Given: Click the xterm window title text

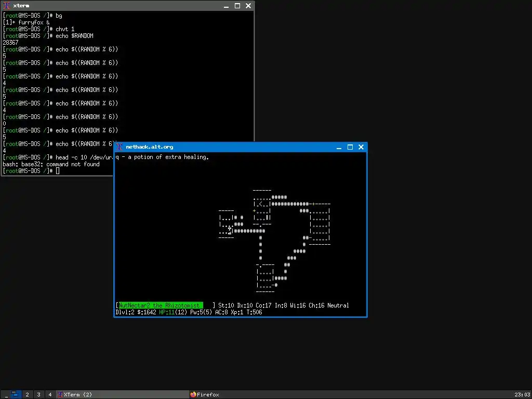Looking at the screenshot, I should [x=21, y=6].
